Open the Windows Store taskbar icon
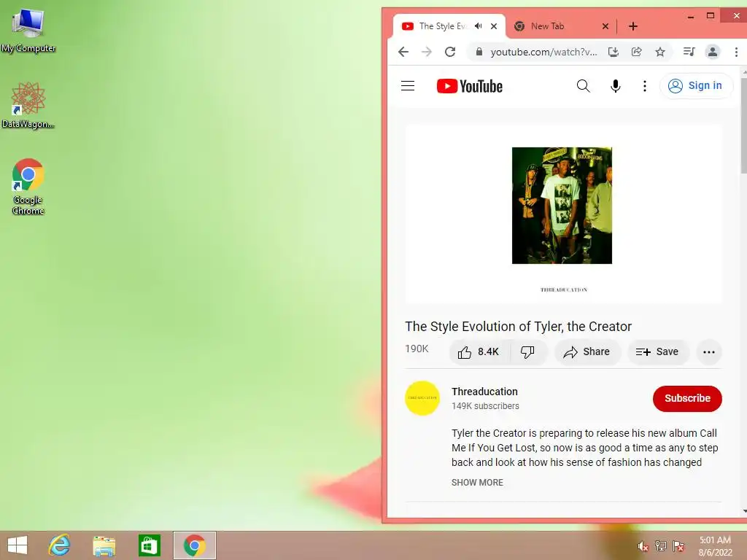 [x=149, y=545]
